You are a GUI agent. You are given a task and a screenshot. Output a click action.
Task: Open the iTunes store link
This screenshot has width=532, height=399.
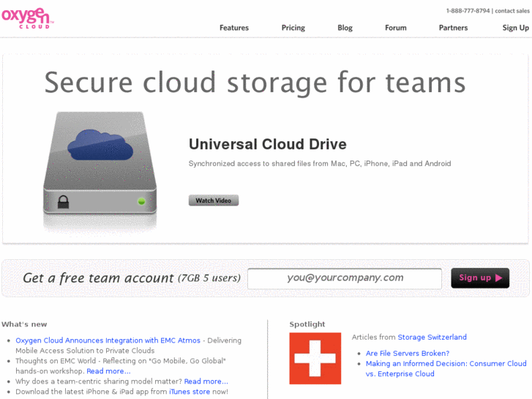(190, 392)
